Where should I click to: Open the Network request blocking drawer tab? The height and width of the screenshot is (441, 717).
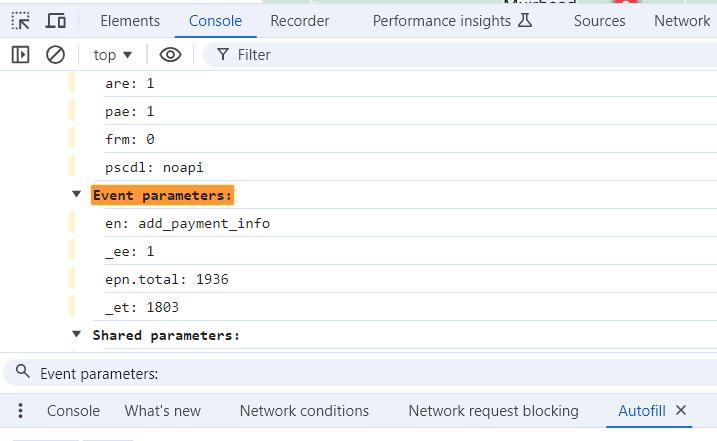(x=493, y=411)
